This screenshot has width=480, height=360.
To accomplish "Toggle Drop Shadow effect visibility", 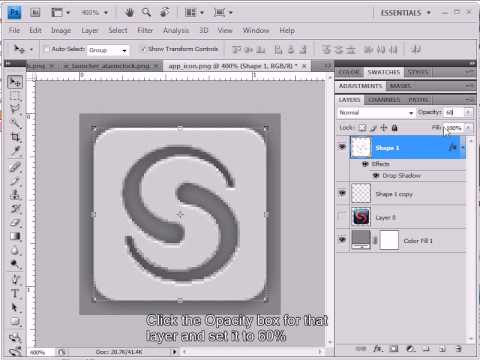I will (x=376, y=175).
